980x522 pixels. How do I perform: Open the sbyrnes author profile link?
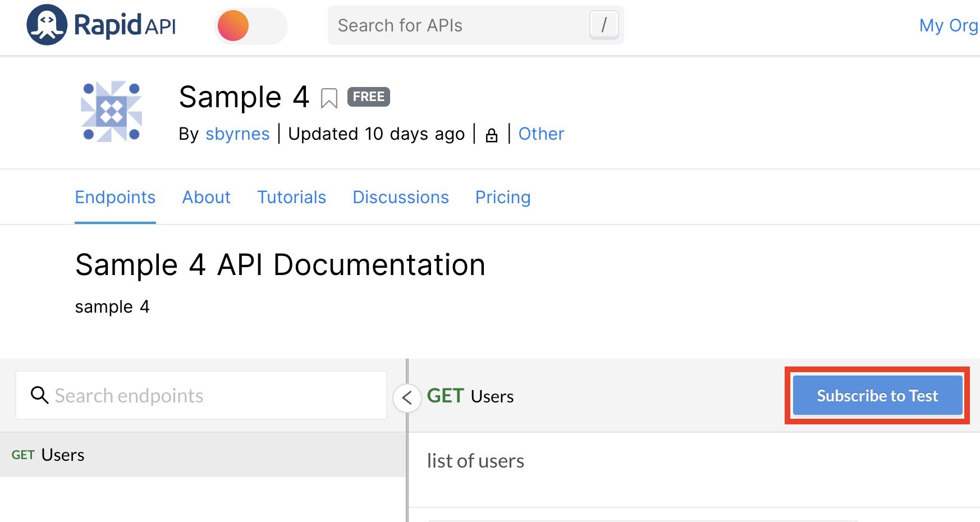237,134
